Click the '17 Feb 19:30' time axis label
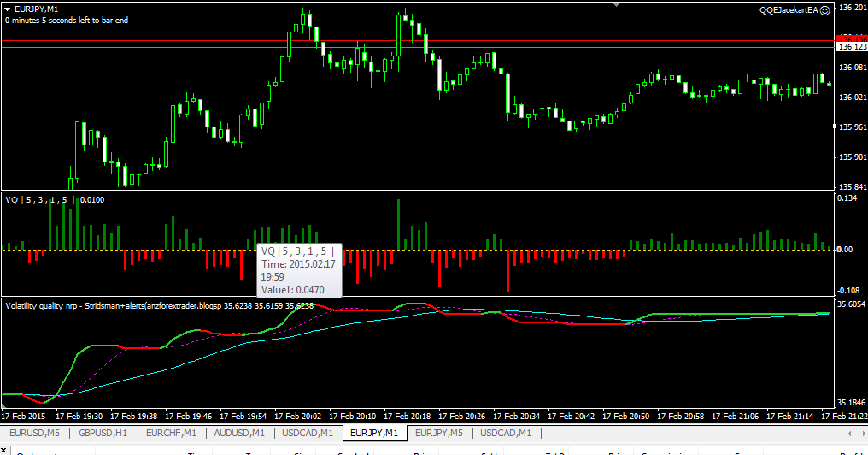The width and height of the screenshot is (868, 455). click(x=79, y=417)
